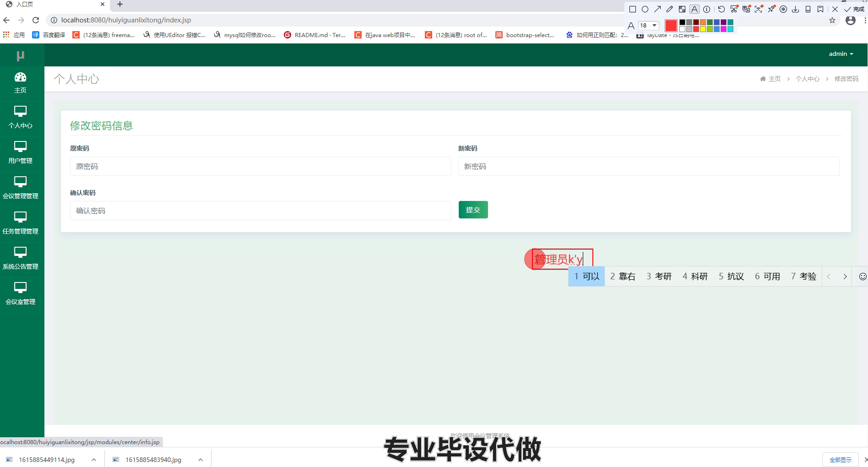The image size is (868, 467).
Task: Pick the white color swatch
Action: click(x=682, y=29)
